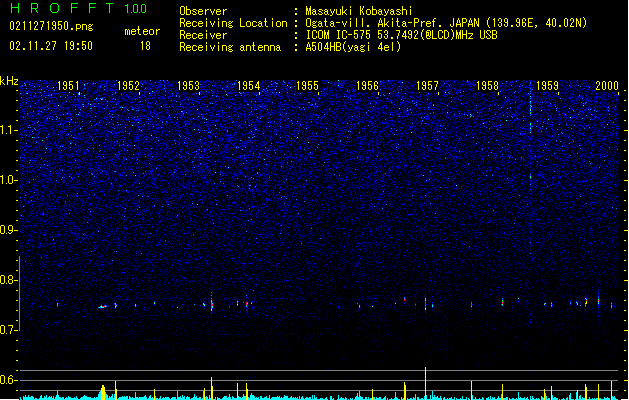Click the 0.9 frequency axis label

[x=9, y=230]
